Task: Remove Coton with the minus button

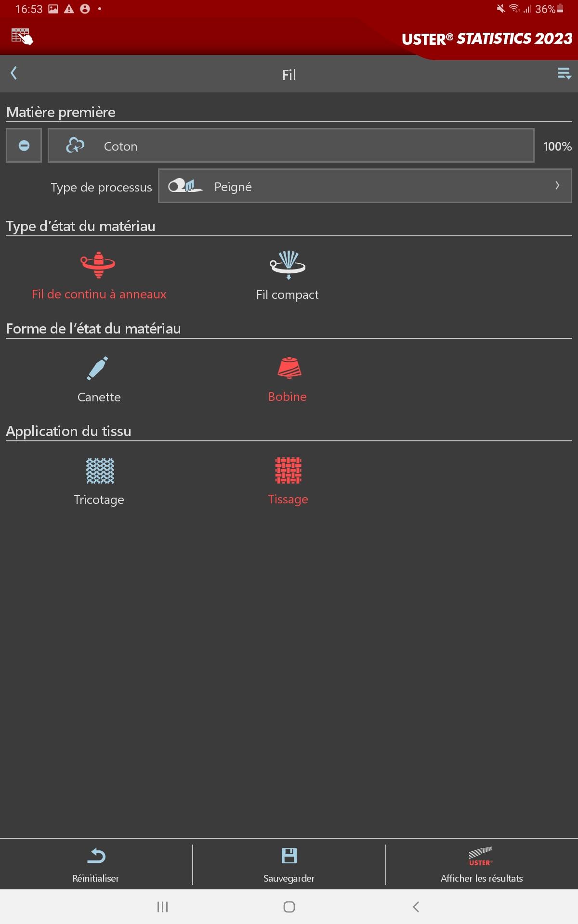Action: 24,145
